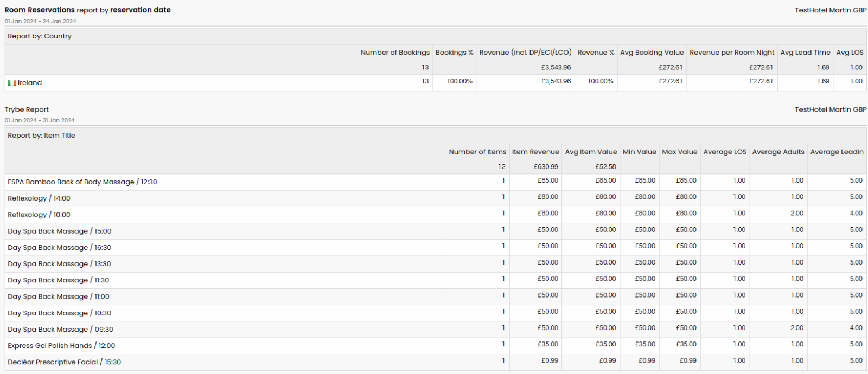Viewport: 868px width, 374px height.
Task: Click the Item Revenue column header
Action: point(535,152)
